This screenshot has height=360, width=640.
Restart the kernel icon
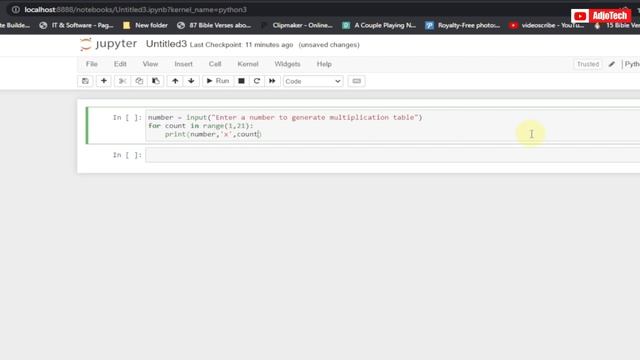tap(257, 81)
